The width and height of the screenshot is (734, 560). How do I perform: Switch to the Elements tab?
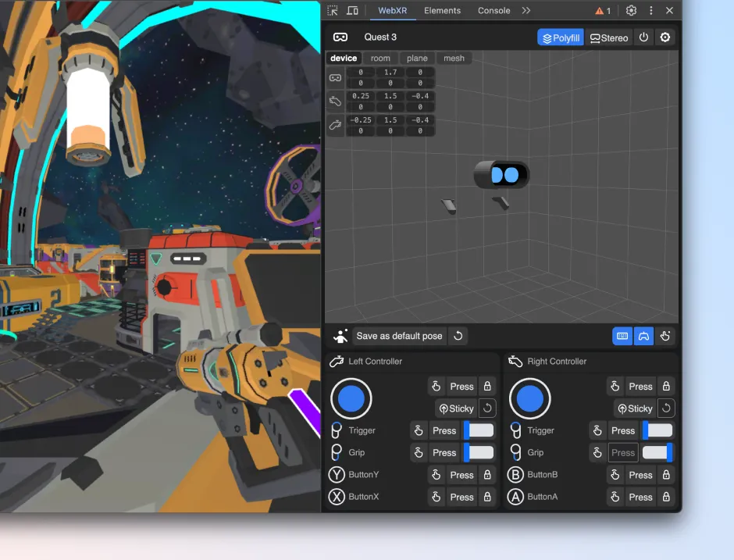pos(443,10)
